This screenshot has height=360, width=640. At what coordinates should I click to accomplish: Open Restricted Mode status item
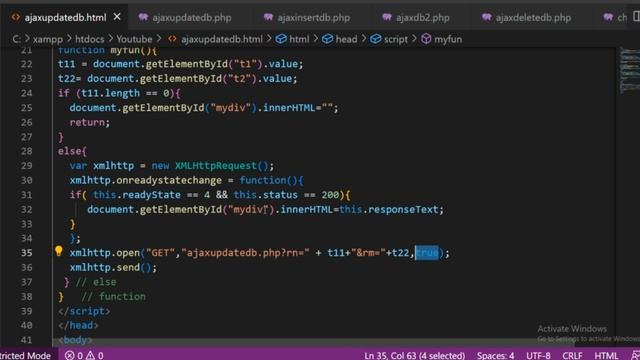[x=25, y=355]
